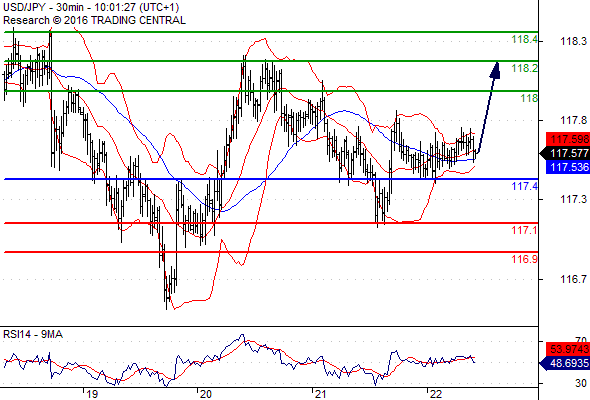Click the red 116.9 support label
This screenshot has height=400, width=590.
click(525, 259)
